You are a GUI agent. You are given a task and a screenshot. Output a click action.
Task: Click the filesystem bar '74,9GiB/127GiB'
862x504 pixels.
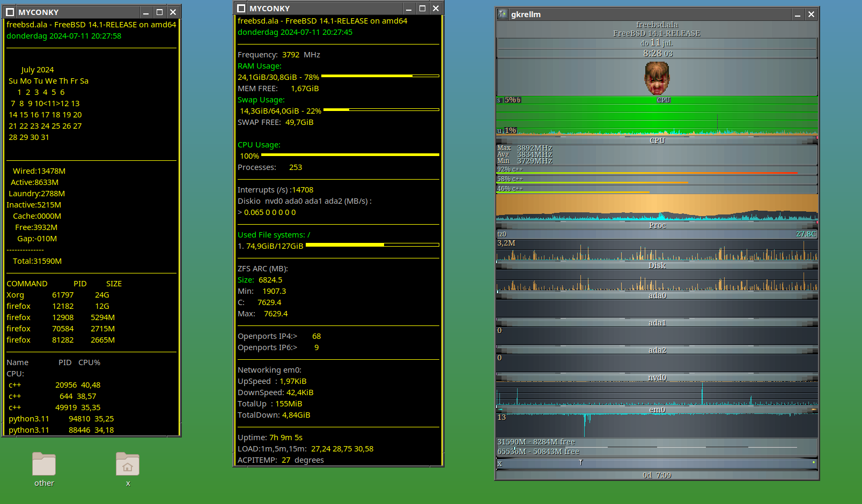tap(372, 245)
